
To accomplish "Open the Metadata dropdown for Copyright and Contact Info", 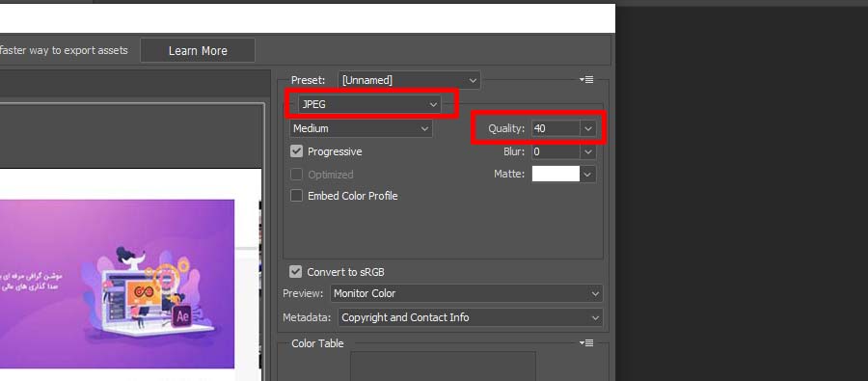I will click(470, 318).
